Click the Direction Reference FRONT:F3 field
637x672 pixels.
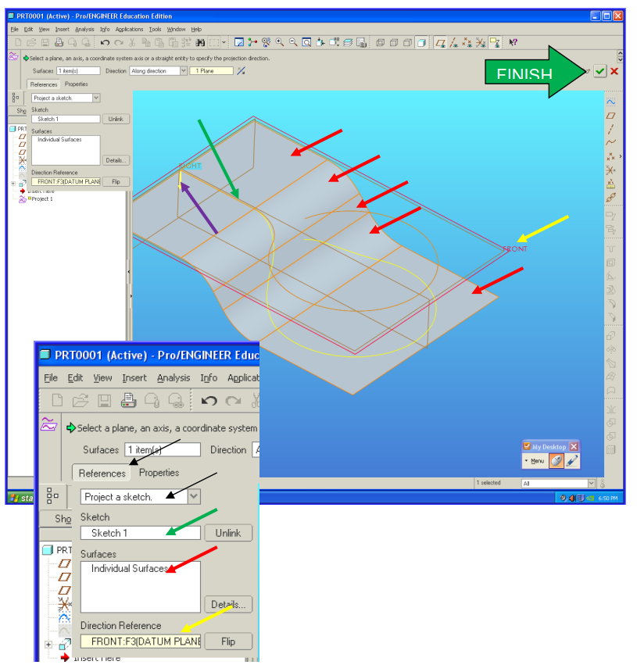(x=140, y=642)
